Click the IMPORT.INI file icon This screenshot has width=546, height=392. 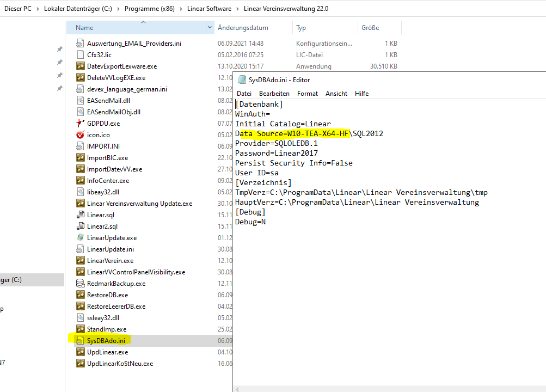tap(81, 146)
